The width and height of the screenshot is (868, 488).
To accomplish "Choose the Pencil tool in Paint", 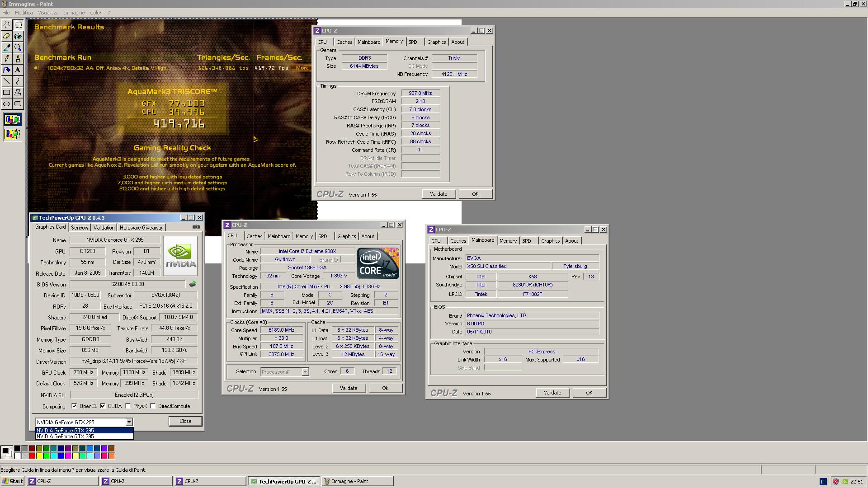I will (x=7, y=59).
